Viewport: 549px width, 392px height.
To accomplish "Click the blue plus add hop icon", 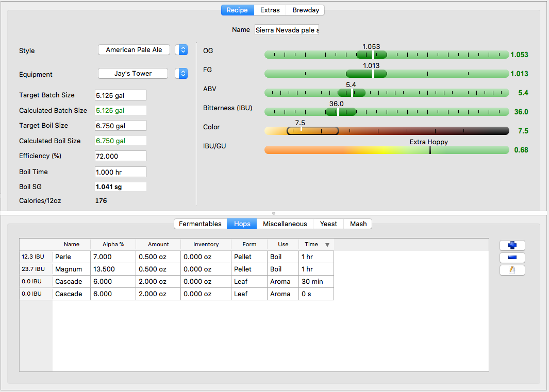I will click(x=512, y=246).
